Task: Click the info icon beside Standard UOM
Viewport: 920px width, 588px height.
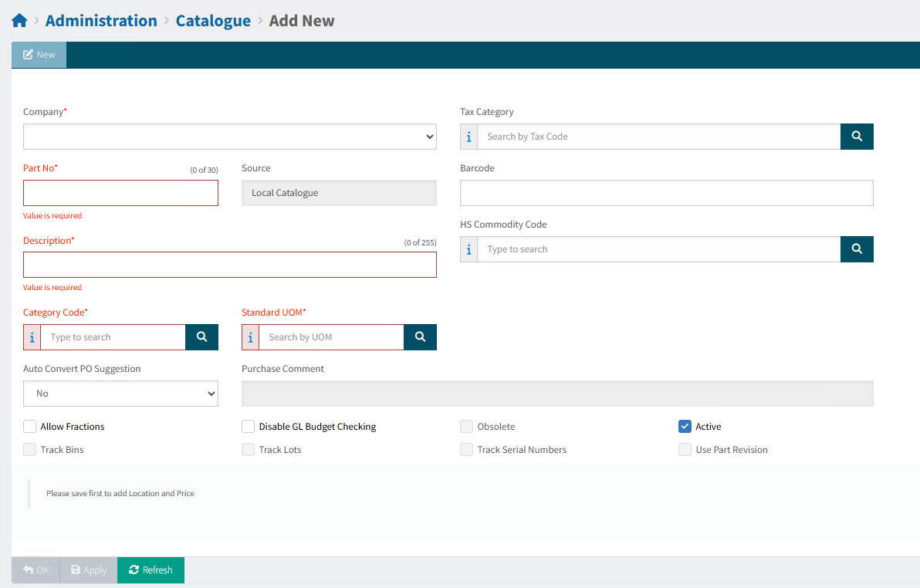Action: [x=250, y=337]
